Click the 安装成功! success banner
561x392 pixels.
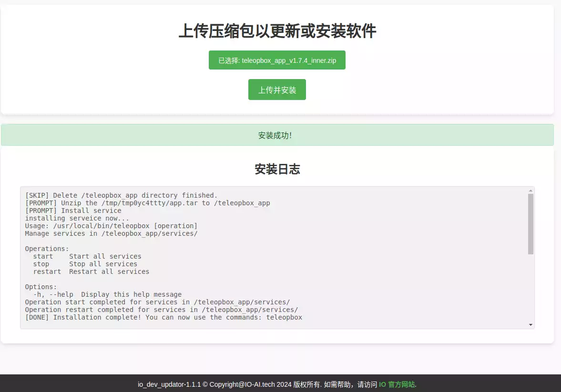pos(277,135)
